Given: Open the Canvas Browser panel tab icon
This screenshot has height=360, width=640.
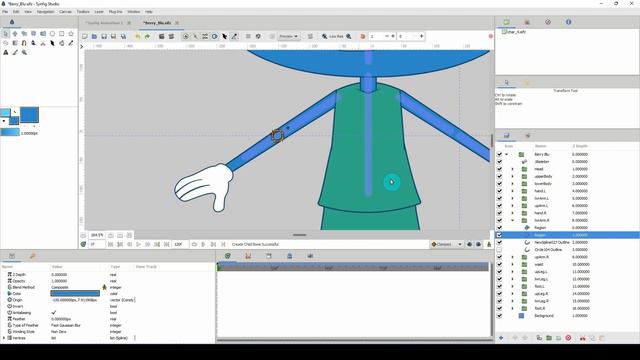Looking at the screenshot, I should 506,22.
